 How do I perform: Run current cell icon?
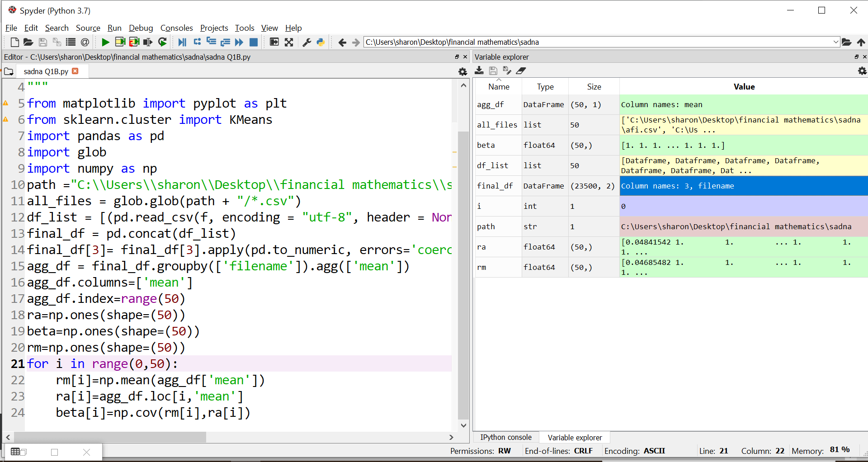(x=120, y=42)
